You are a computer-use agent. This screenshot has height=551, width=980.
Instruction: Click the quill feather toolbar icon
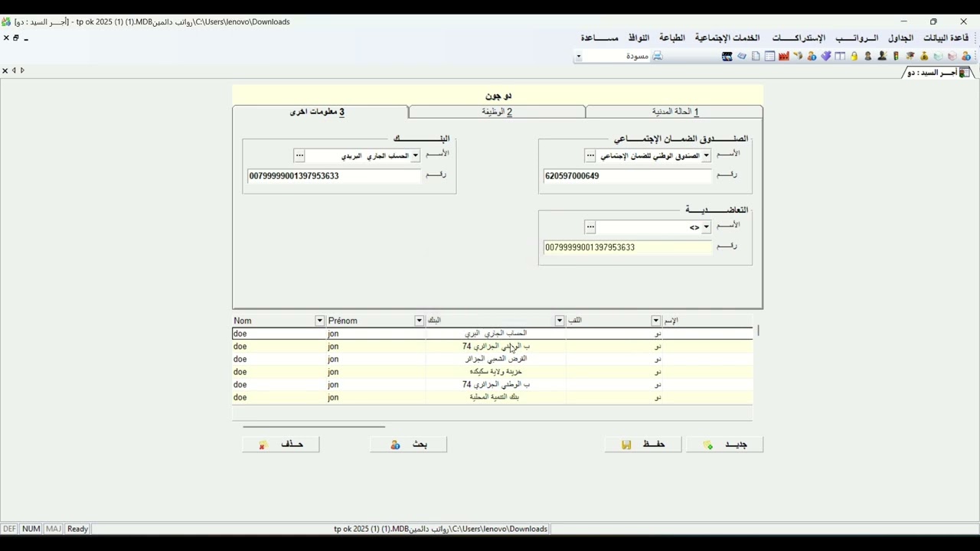[x=798, y=56]
